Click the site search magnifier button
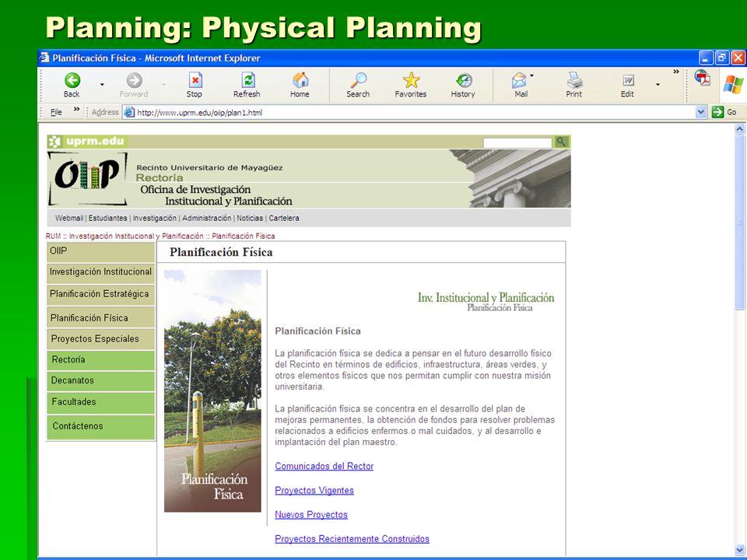Screen dimensions: 747x560 click(x=562, y=142)
